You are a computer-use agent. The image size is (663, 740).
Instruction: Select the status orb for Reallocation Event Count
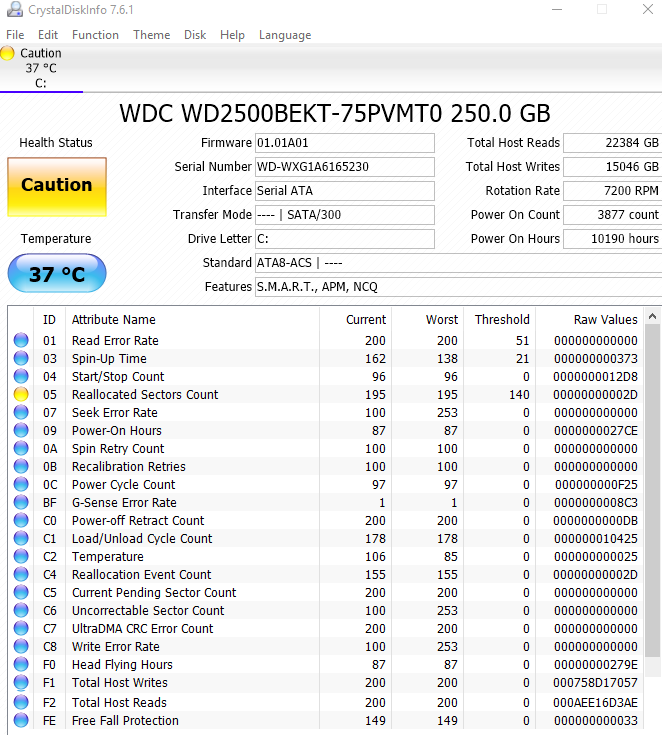(x=21, y=574)
